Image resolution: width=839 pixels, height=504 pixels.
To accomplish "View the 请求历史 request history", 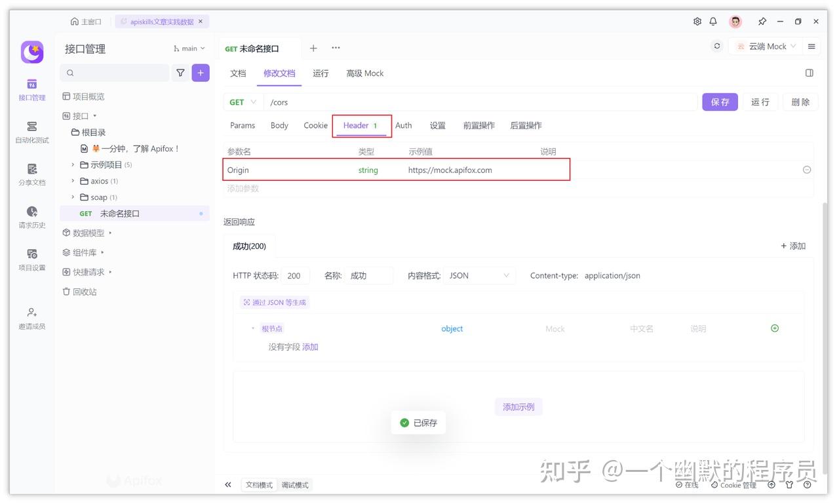I will [31, 217].
